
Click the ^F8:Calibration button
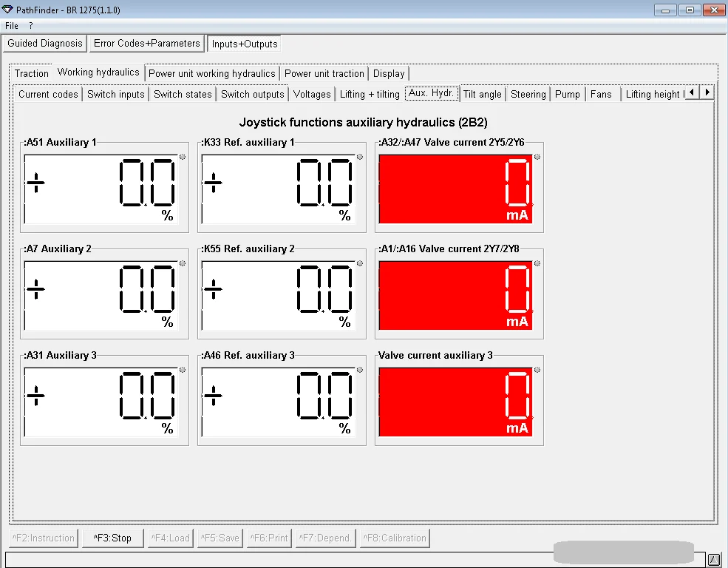[x=394, y=538]
